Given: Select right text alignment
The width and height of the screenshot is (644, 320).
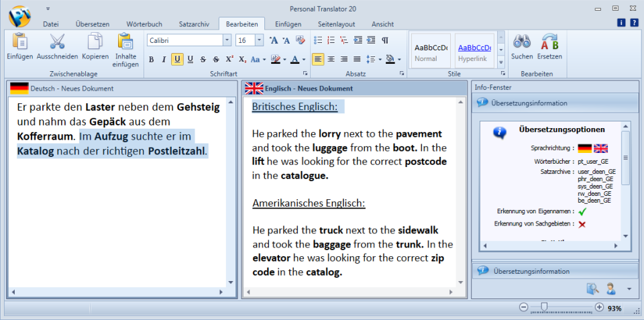Looking at the screenshot, I should click(x=344, y=60).
